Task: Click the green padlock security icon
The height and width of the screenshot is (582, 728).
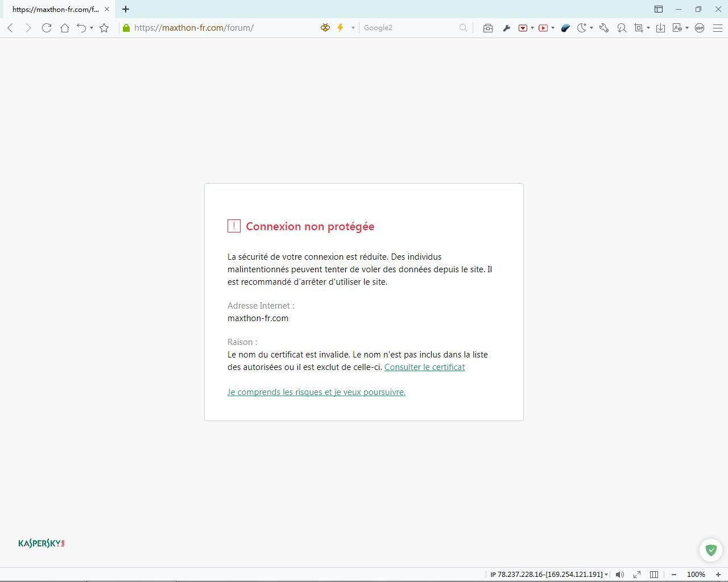Action: coord(126,28)
